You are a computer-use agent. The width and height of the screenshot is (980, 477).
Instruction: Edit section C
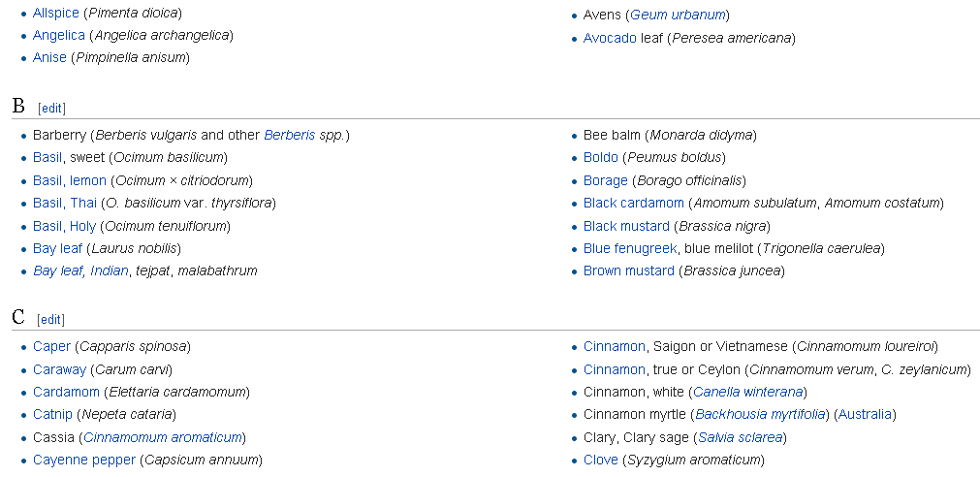point(51,320)
